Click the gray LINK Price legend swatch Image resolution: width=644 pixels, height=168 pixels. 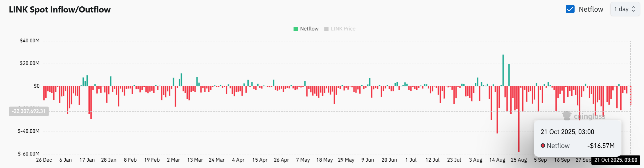[x=326, y=29]
